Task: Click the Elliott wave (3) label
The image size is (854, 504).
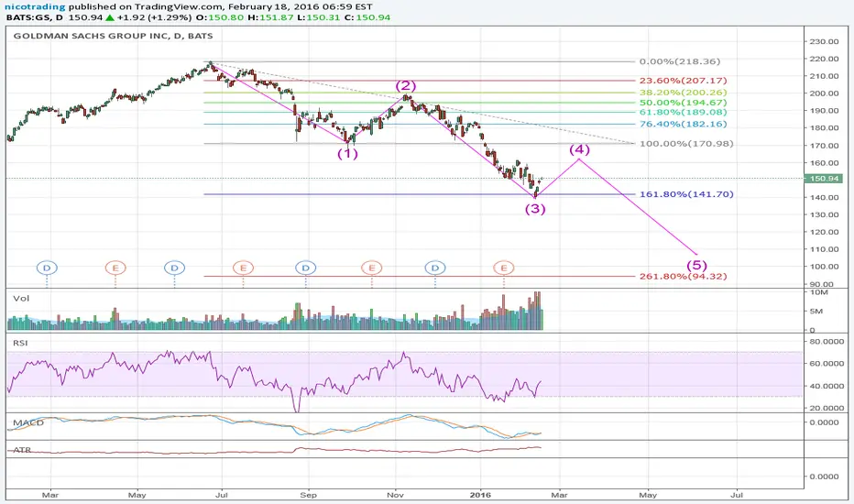Action: point(535,209)
